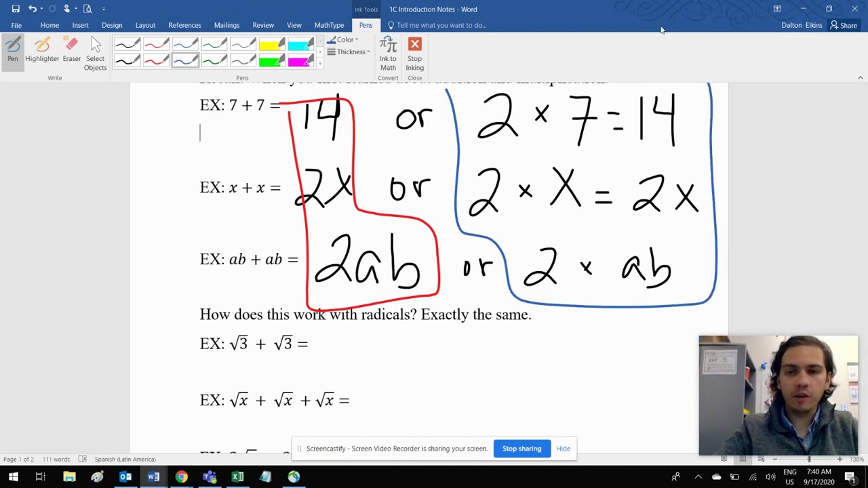Pick the green pen in top row
The height and width of the screenshot is (488, 868).
pos(214,45)
